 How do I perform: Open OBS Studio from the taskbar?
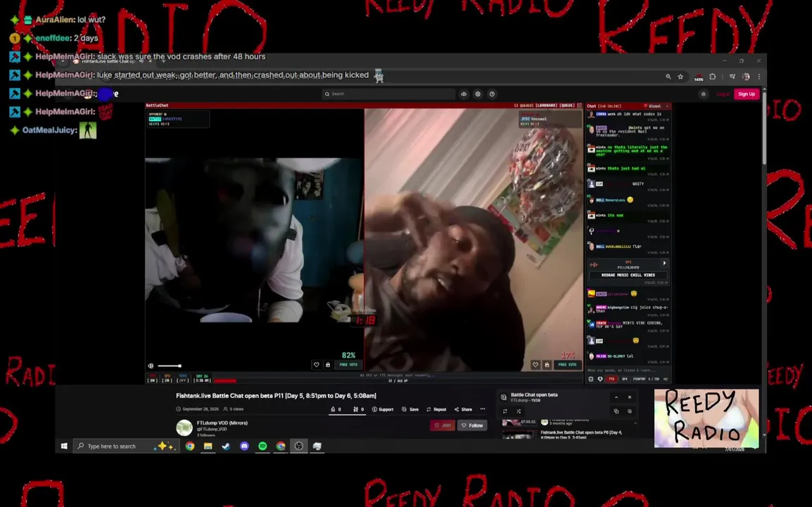coord(299,446)
